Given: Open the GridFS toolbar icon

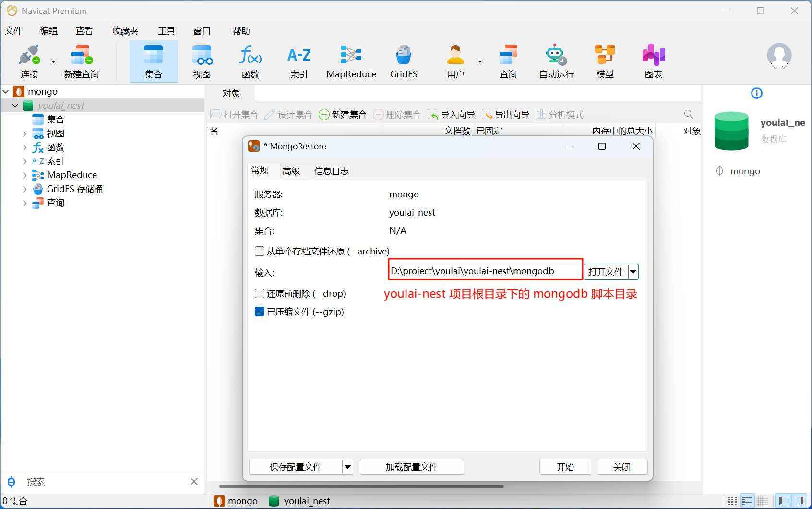Looking at the screenshot, I should [x=404, y=61].
